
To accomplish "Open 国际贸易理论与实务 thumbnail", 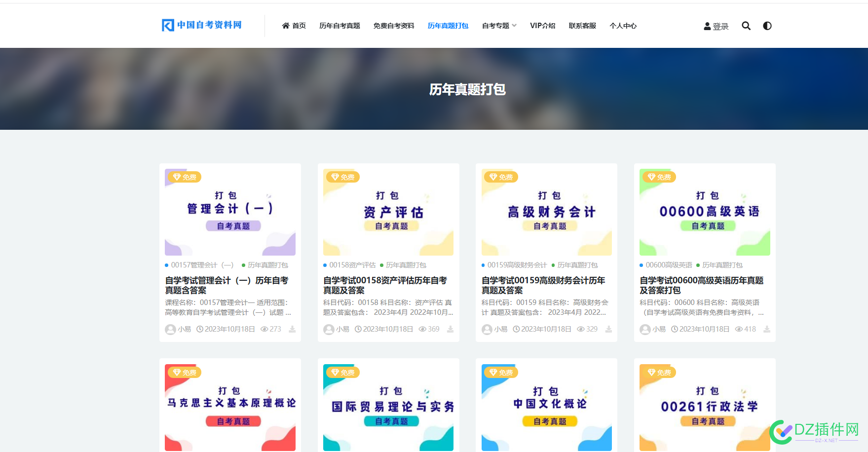I will click(388, 408).
